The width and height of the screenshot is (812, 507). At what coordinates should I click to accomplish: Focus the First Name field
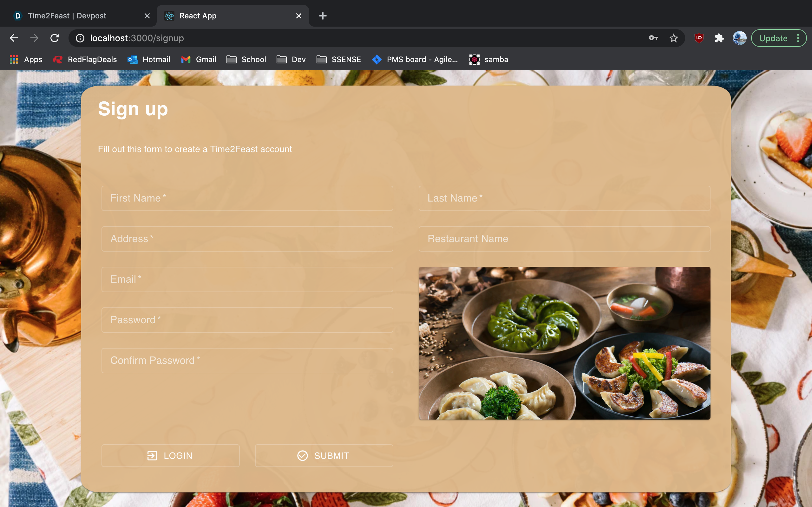[247, 198]
